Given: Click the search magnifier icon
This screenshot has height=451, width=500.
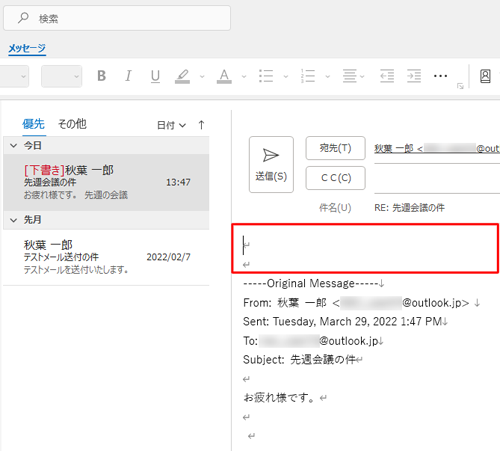Looking at the screenshot, I should 23,18.
